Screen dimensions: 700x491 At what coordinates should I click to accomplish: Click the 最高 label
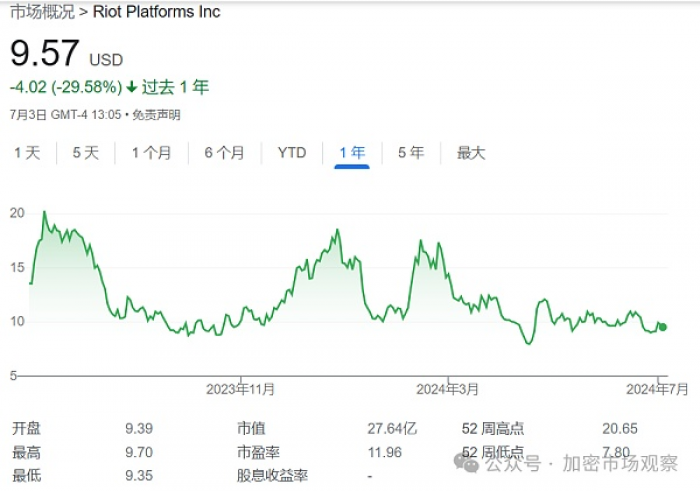click(26, 453)
